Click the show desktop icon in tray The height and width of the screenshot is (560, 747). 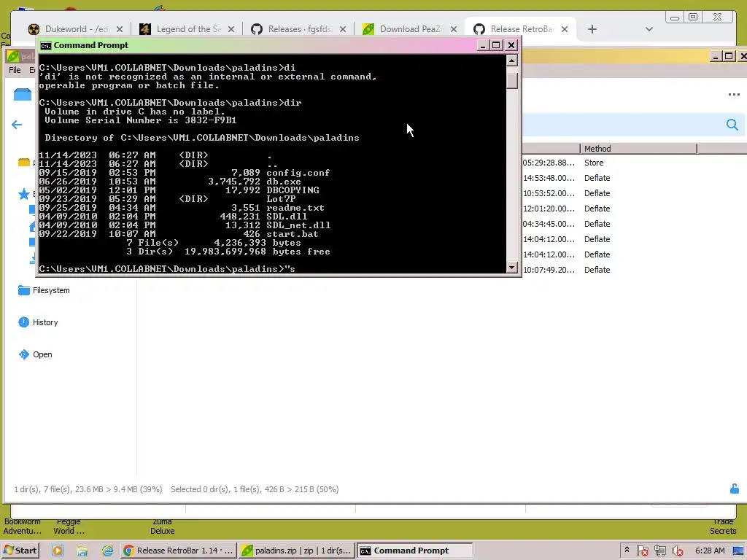pyautogui.click(x=738, y=551)
